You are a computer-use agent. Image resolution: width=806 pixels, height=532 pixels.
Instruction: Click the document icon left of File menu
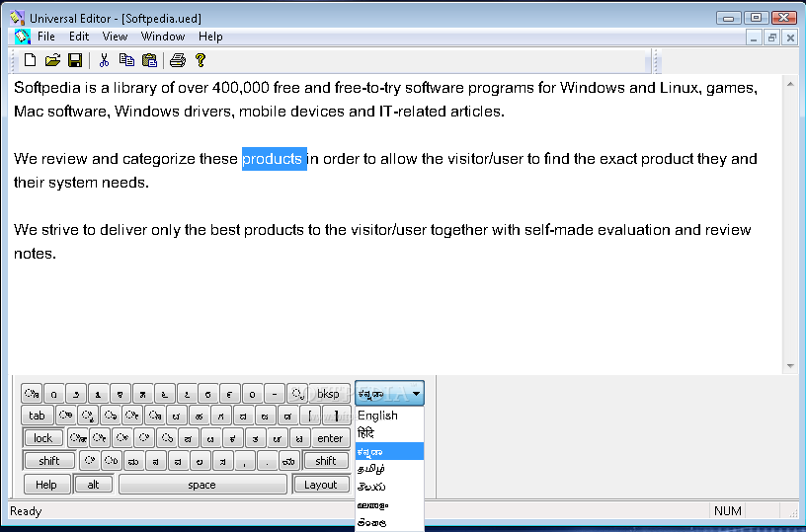click(x=22, y=37)
